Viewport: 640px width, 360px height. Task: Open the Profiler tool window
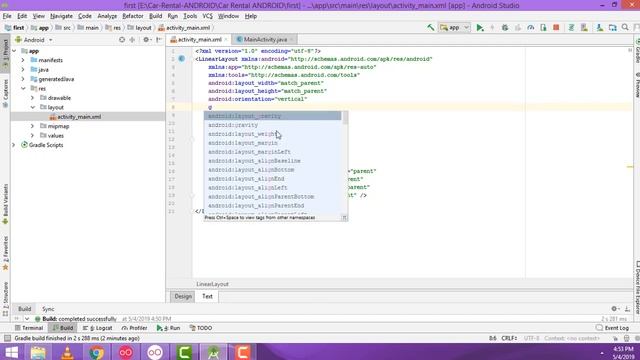[x=134, y=328]
